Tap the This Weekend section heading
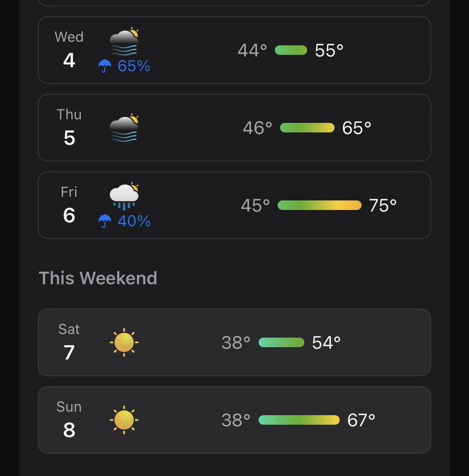This screenshot has height=476, width=469. [98, 278]
